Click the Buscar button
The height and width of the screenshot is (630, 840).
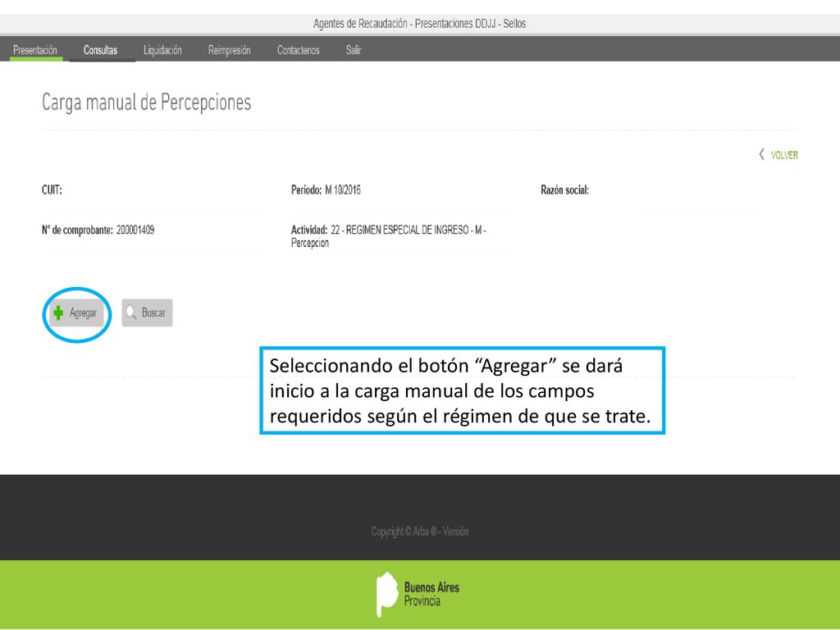pyautogui.click(x=148, y=313)
